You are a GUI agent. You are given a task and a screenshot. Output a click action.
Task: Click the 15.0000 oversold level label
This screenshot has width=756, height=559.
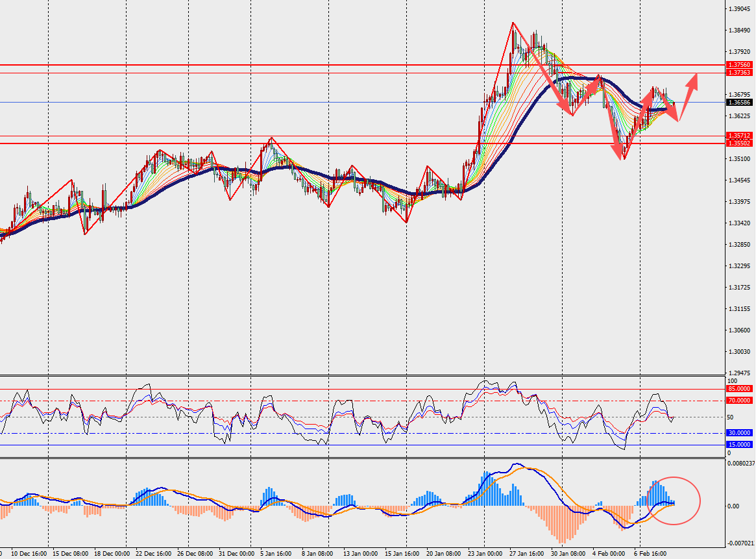point(739,444)
